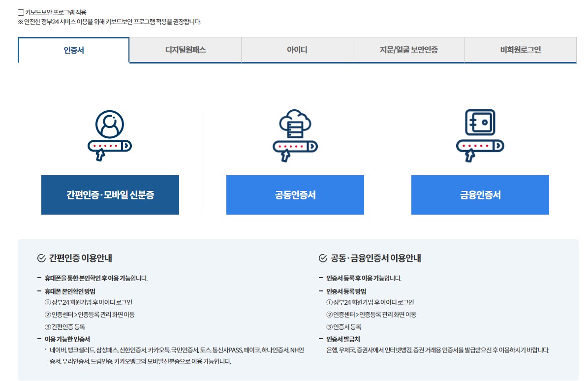Click the person profile icon above 간편인증·모바일 신분증

pos(110,124)
